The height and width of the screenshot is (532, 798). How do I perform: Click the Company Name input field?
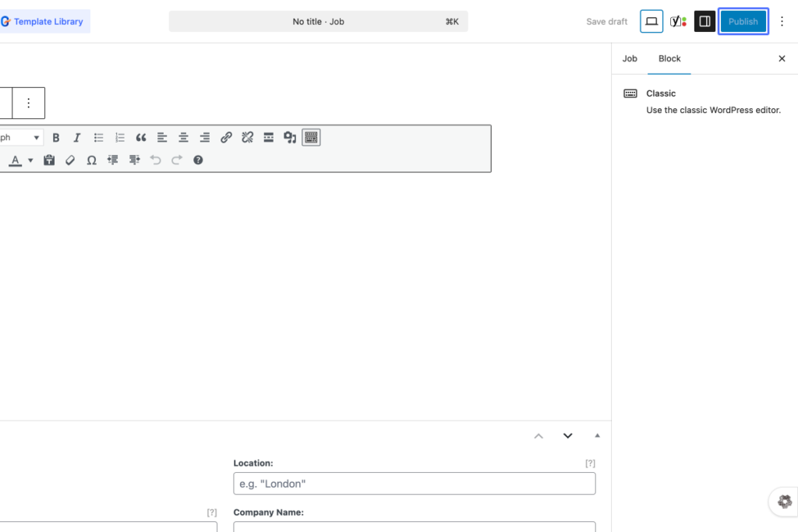coord(415,527)
